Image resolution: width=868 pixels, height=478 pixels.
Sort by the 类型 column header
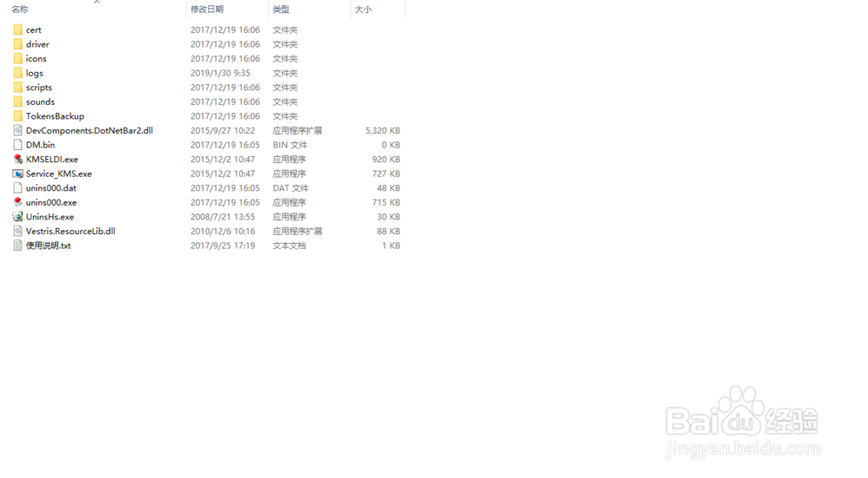tap(281, 10)
